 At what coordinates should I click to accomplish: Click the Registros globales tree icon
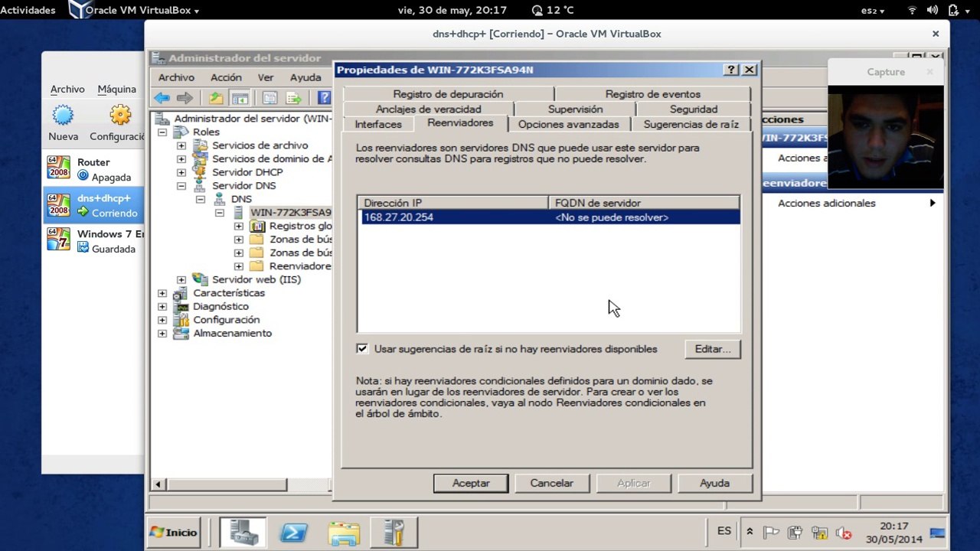pos(257,226)
